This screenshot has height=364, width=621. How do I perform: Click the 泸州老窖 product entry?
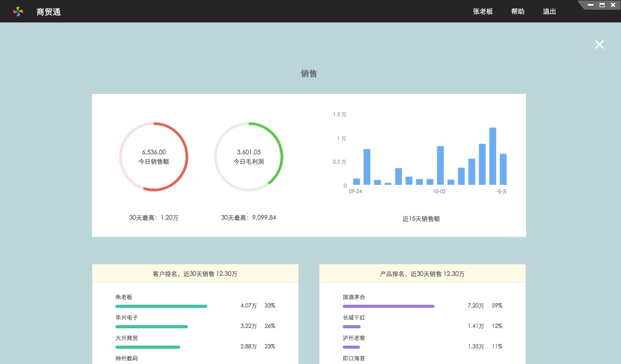pos(354,338)
